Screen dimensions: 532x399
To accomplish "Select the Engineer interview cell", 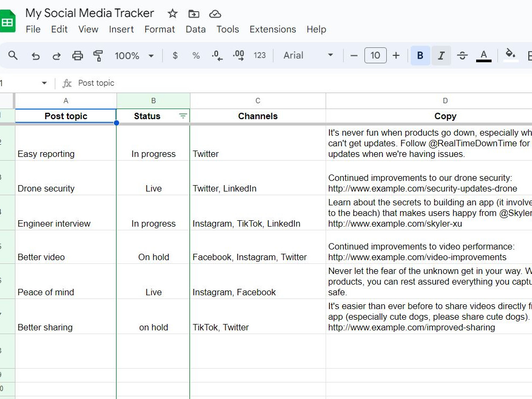I will (66, 213).
